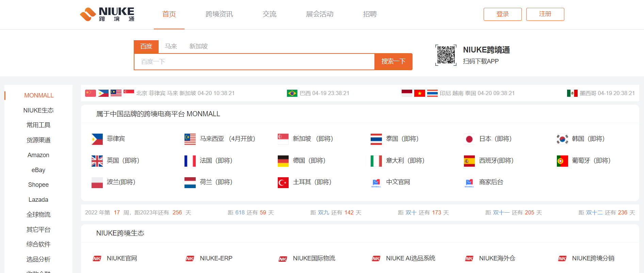The width and height of the screenshot is (644, 273).
Task: Select NIUKE生态 in the left sidebar
Action: [39, 110]
